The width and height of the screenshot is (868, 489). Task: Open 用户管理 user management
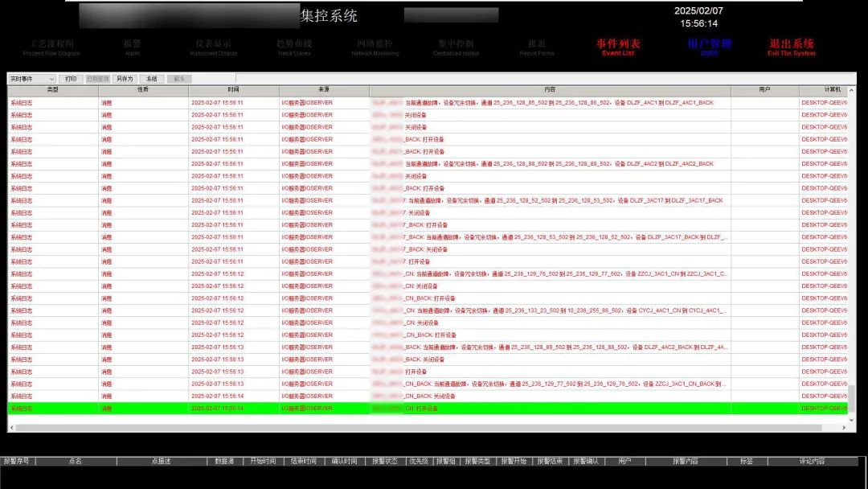(709, 47)
